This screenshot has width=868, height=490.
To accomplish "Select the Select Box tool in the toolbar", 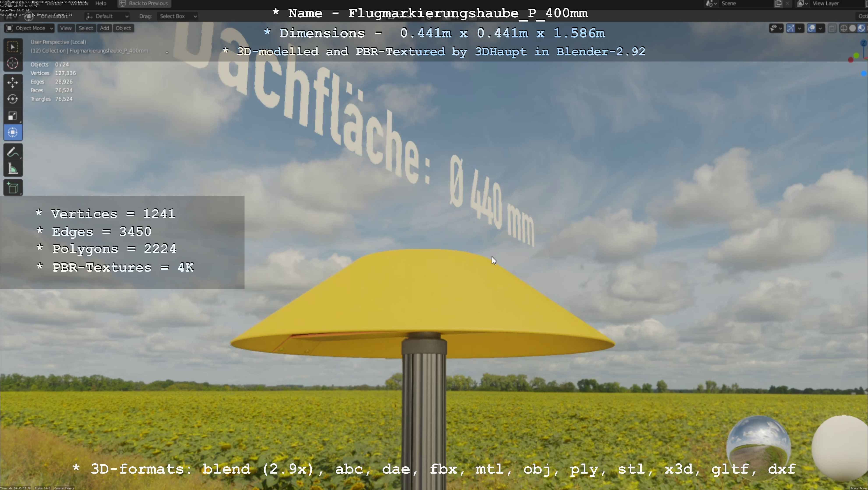I will (x=13, y=47).
